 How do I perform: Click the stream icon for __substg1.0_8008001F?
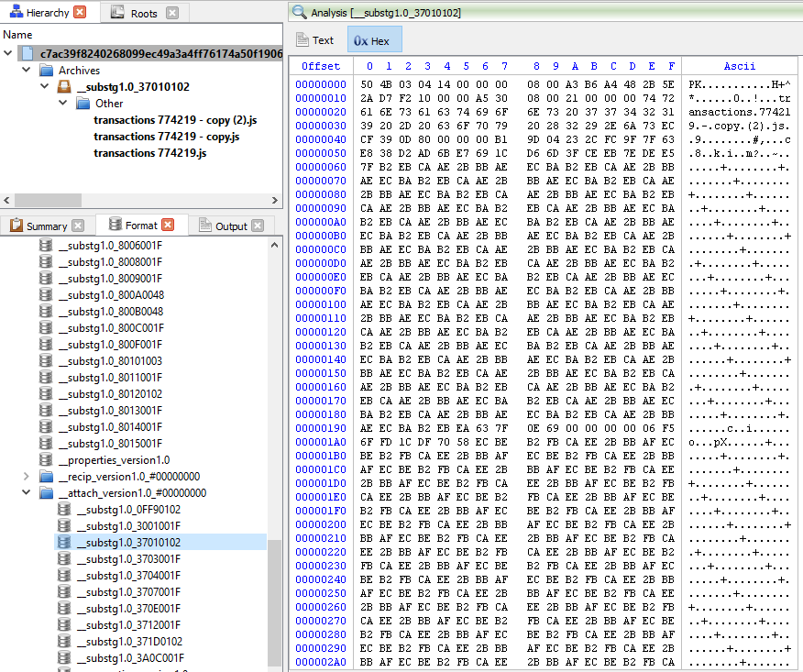pos(46,261)
